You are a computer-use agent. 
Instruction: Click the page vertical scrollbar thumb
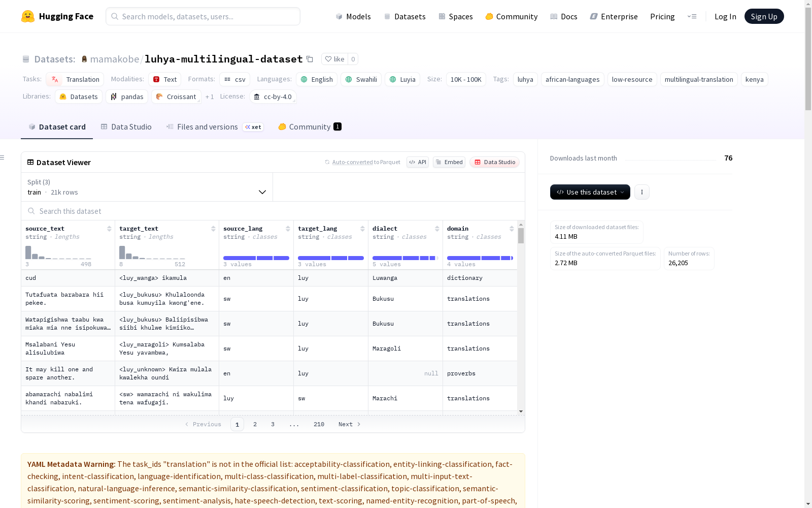coord(808,59)
